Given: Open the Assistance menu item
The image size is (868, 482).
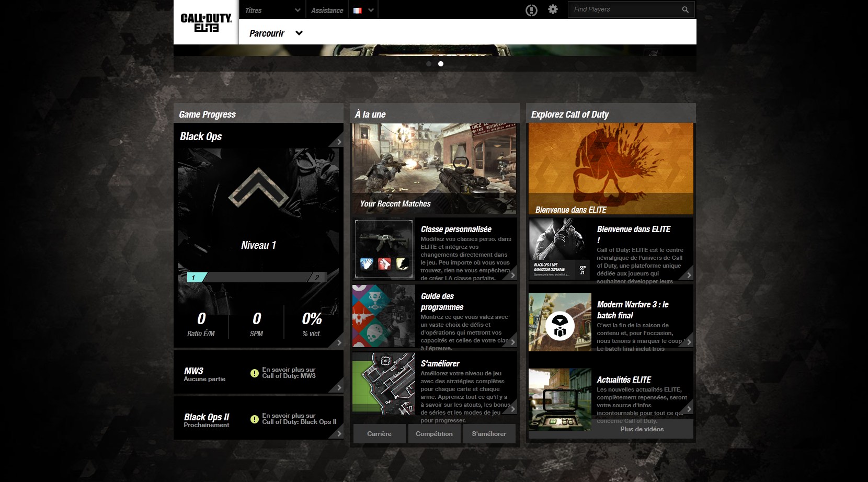Looking at the screenshot, I should (x=327, y=10).
